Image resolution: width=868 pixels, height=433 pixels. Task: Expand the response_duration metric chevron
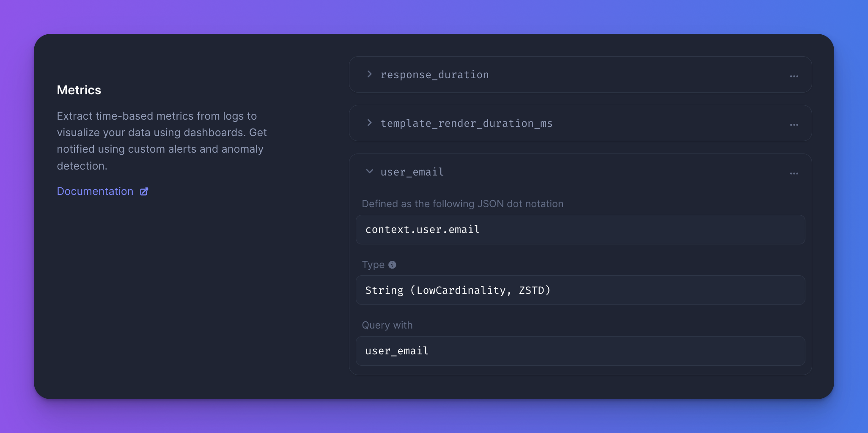(369, 74)
